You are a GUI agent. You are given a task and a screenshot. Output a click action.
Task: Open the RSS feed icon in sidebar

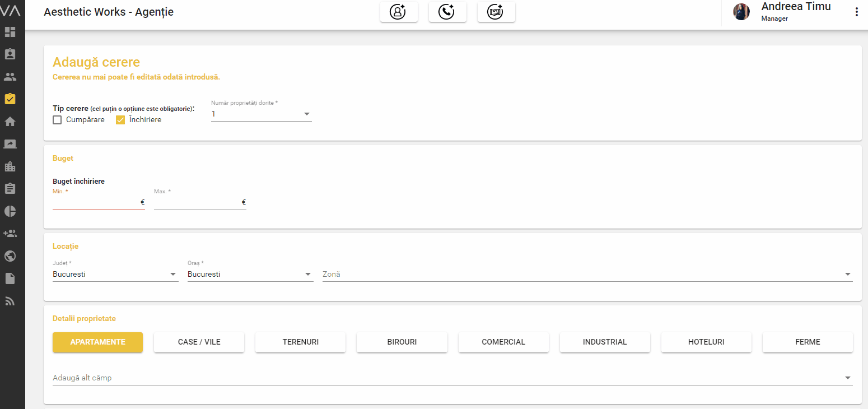tap(10, 301)
